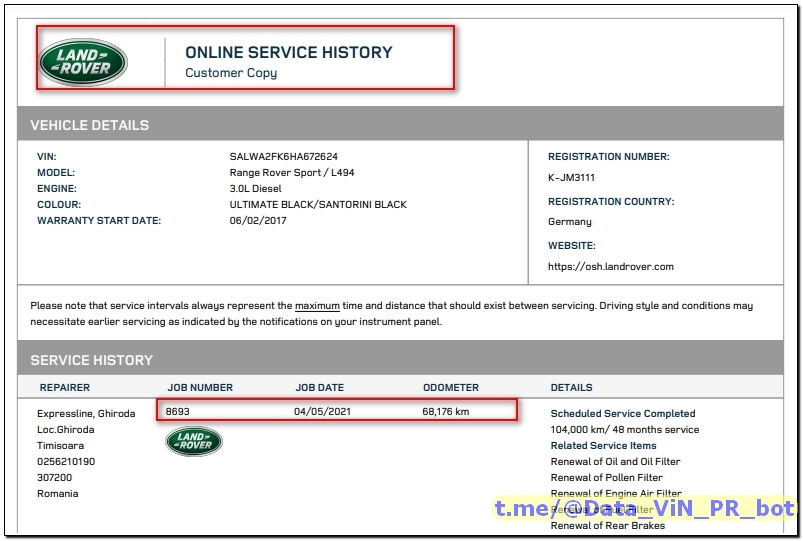This screenshot has height=541, width=803.
Task: Select job number 8693
Action: pos(177,411)
